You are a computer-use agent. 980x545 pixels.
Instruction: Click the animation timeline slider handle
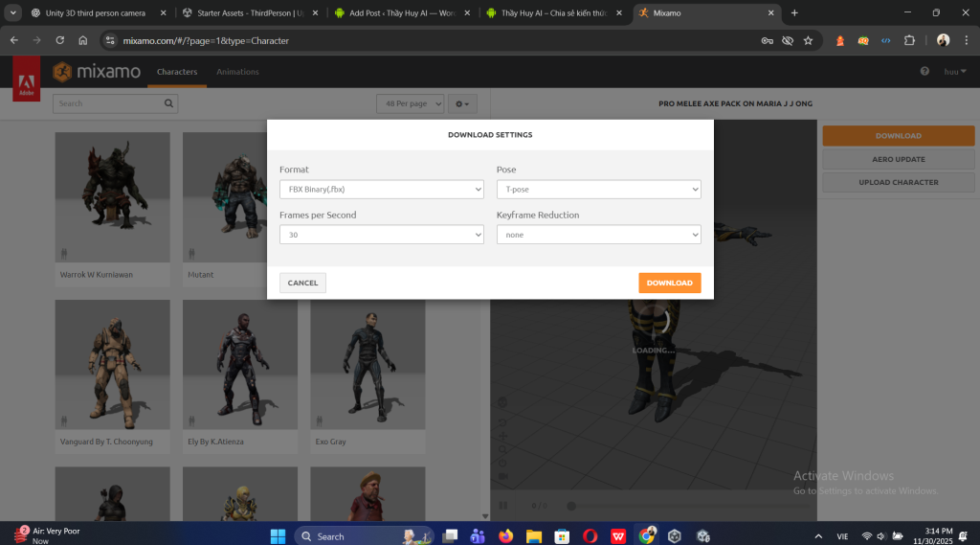pyautogui.click(x=571, y=506)
